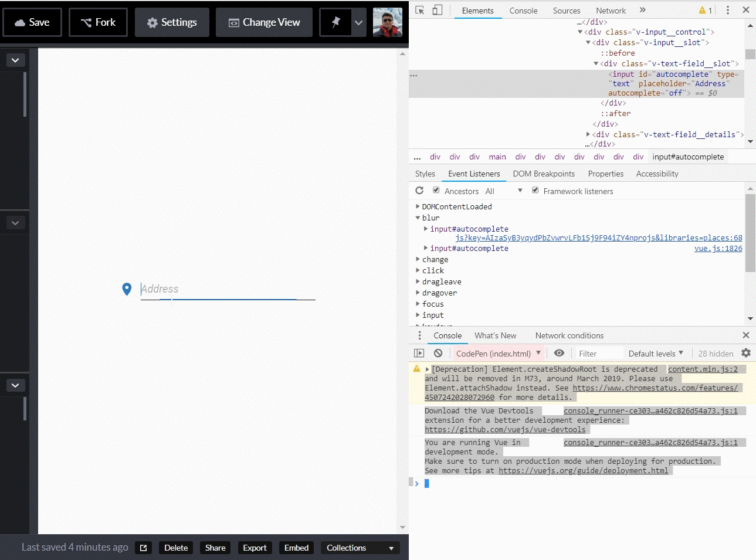Image resolution: width=756 pixels, height=560 pixels.
Task: Switch to the Elements tab
Action: point(477,11)
